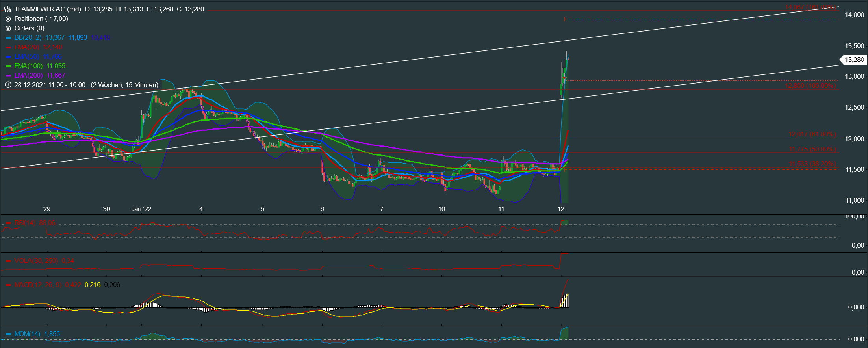The height and width of the screenshot is (348, 868).
Task: Click the 12,500 price axis label
Action: [854, 108]
